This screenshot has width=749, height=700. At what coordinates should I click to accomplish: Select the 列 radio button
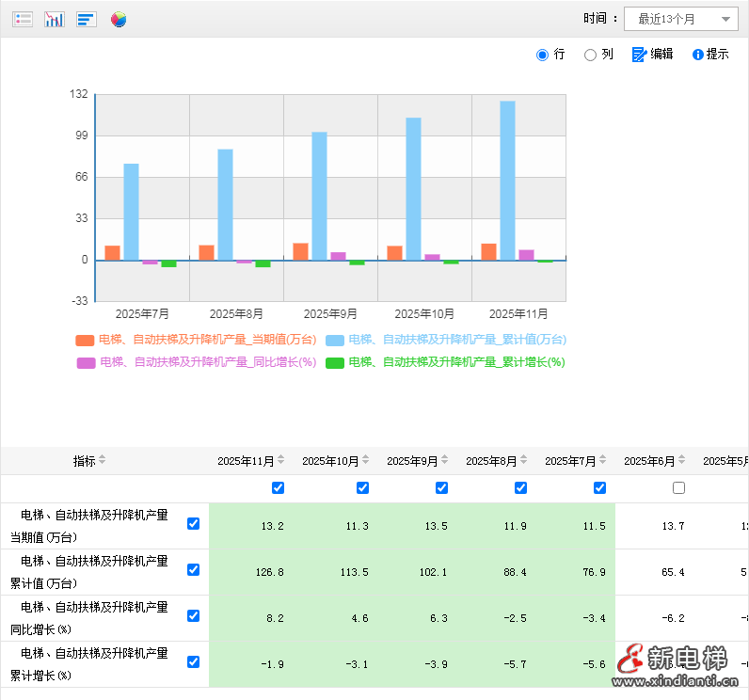coord(590,55)
